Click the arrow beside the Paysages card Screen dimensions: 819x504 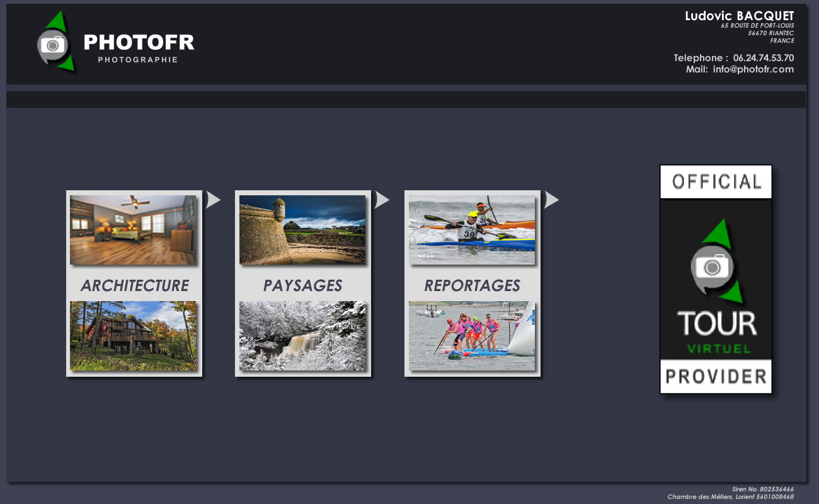point(382,200)
